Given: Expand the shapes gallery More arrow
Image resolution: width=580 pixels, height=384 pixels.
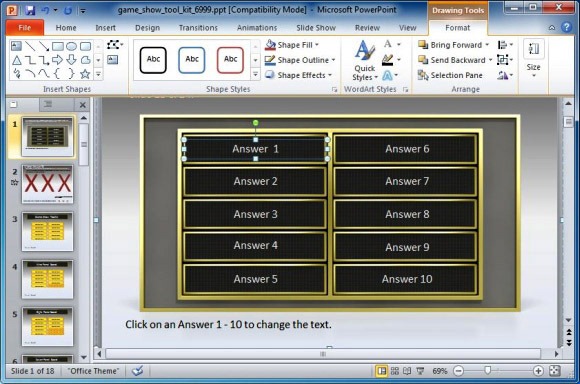Looking at the screenshot, I should click(98, 75).
